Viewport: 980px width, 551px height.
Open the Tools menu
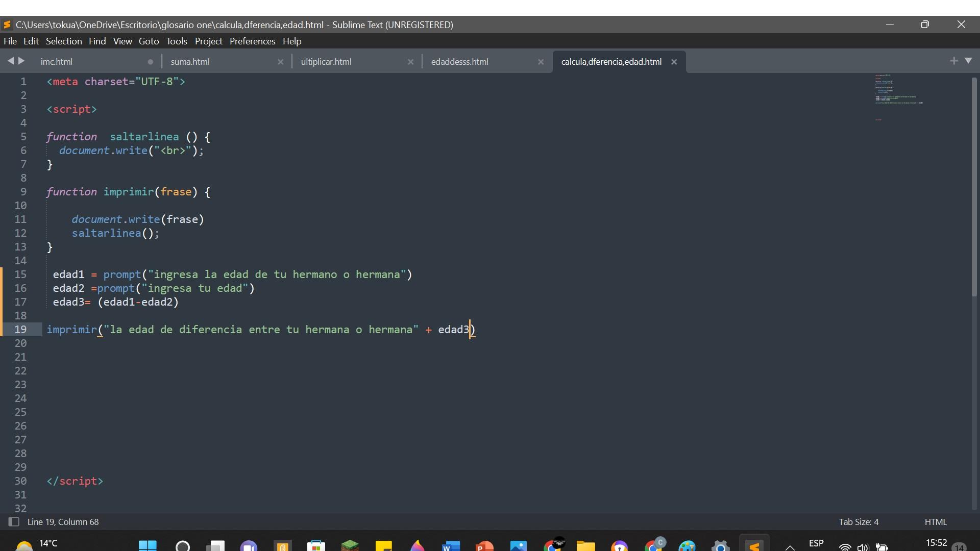[x=177, y=41]
